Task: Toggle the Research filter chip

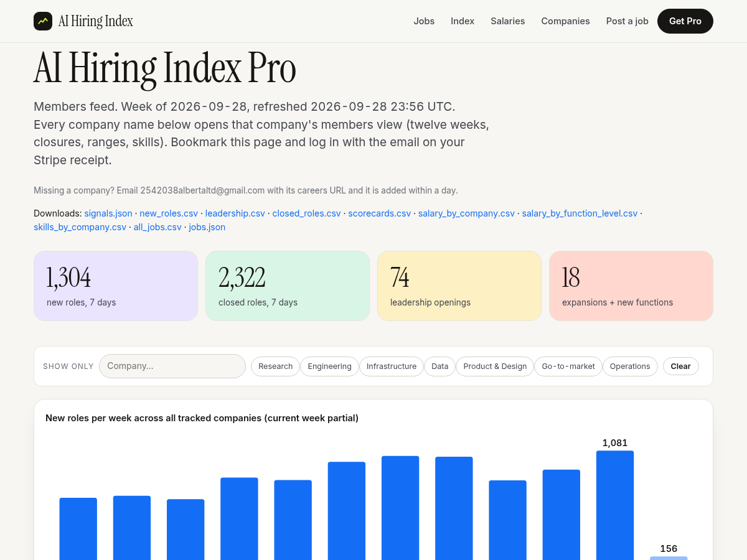Action: (275, 366)
